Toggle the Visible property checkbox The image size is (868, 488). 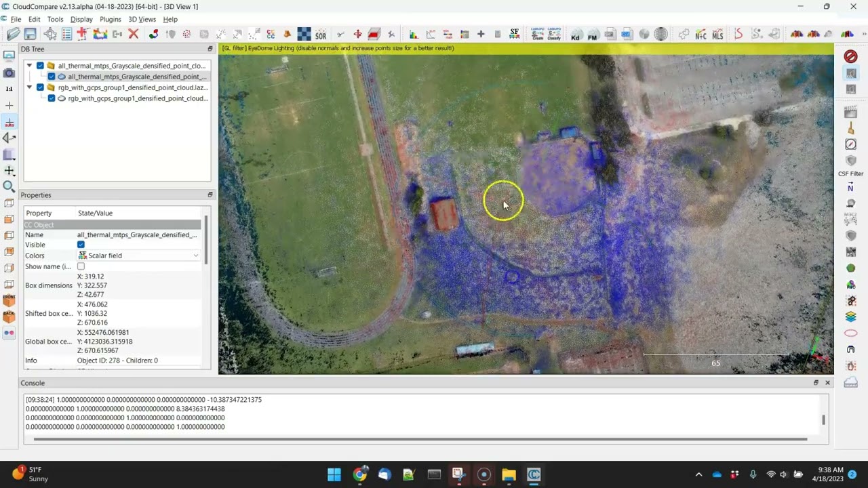(x=81, y=245)
